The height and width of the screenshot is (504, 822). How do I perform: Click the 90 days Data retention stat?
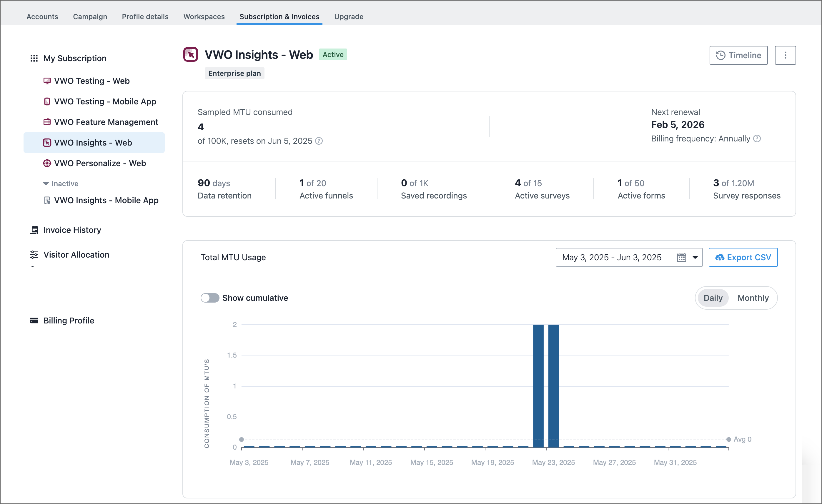224,189
